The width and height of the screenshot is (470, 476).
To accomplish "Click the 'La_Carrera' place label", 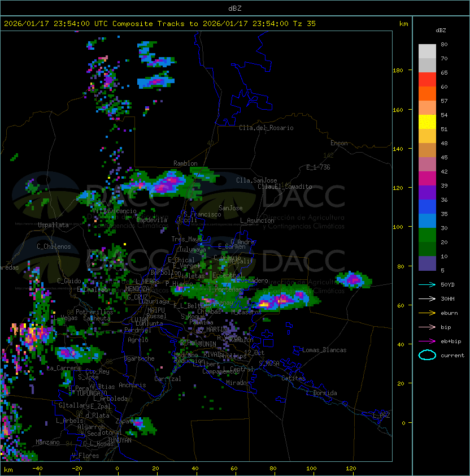I will (64, 368).
